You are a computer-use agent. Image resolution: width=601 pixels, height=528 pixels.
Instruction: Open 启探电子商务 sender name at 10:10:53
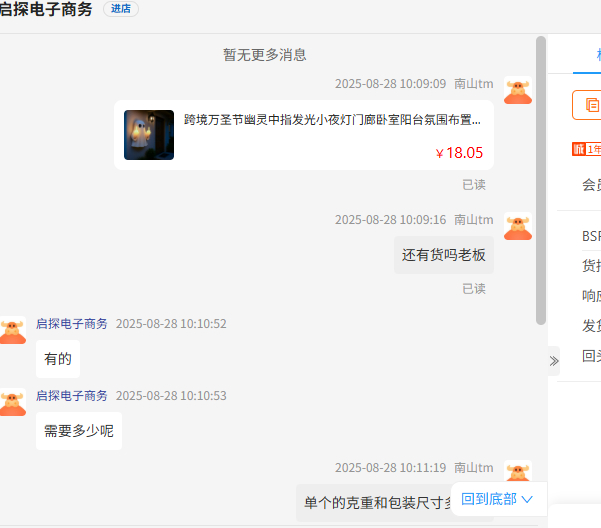pyautogui.click(x=72, y=395)
